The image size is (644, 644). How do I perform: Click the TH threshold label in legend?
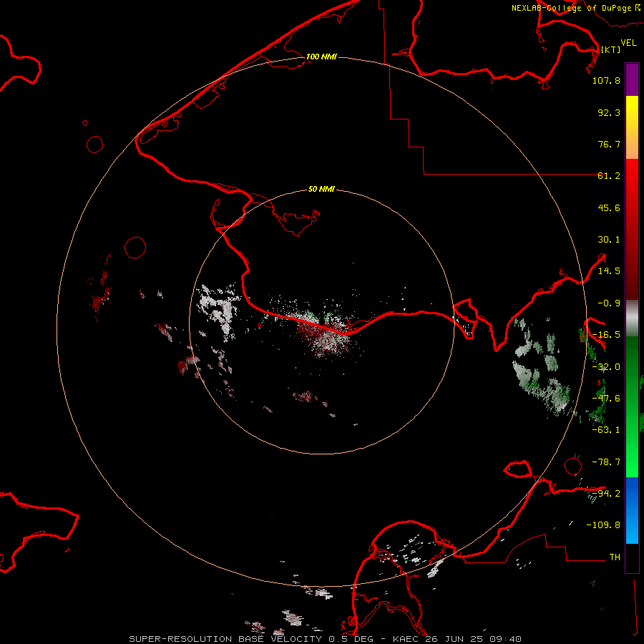click(x=615, y=557)
